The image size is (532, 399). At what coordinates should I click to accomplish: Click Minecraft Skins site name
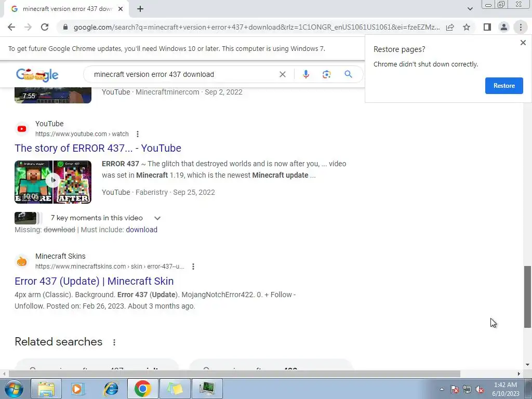(60, 256)
